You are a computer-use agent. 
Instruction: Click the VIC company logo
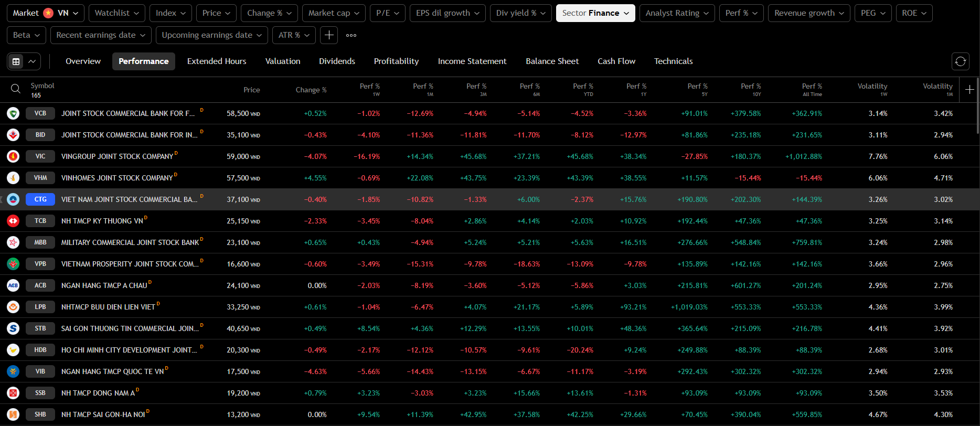(x=13, y=156)
